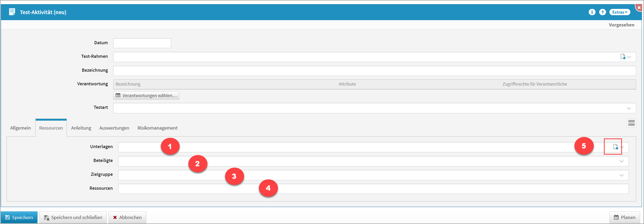Open the Anleitung tab
The width and height of the screenshot is (644, 224).
pyautogui.click(x=81, y=128)
